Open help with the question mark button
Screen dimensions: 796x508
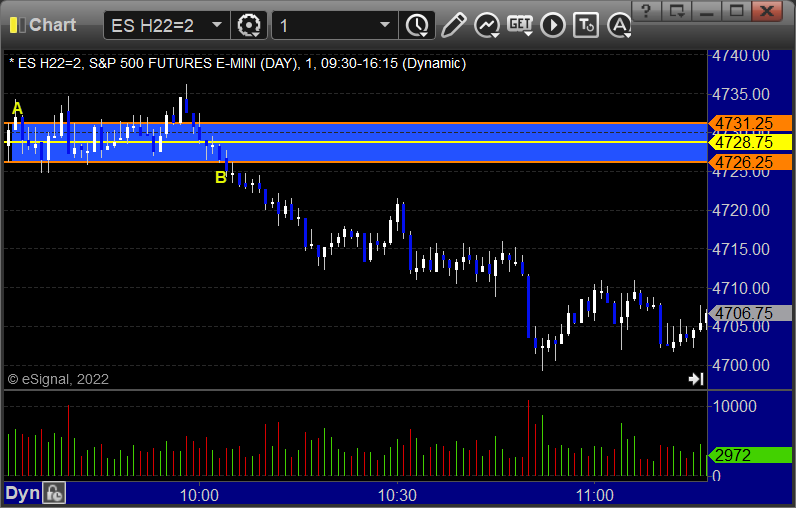click(646, 11)
